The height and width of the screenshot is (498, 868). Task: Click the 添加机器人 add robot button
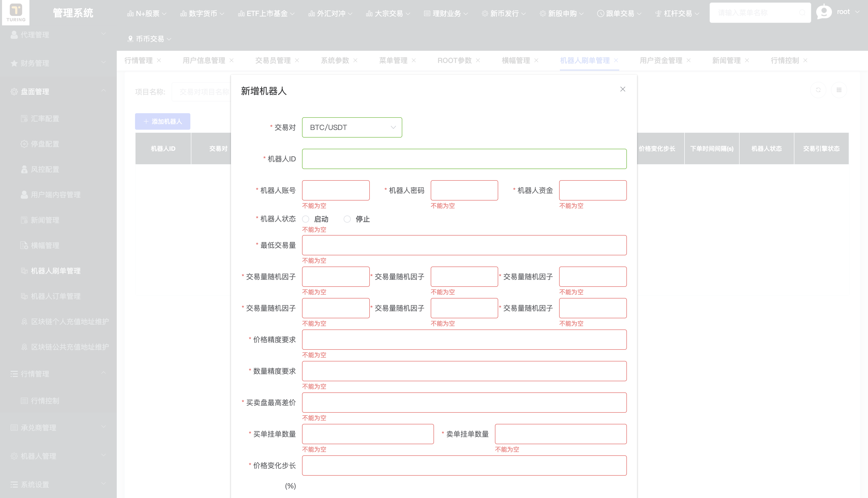[x=162, y=121]
